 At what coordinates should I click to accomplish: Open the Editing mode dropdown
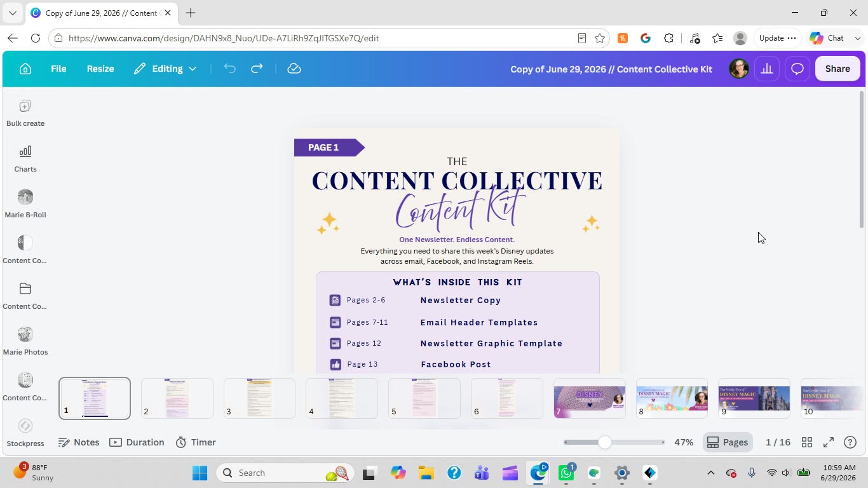(x=165, y=69)
